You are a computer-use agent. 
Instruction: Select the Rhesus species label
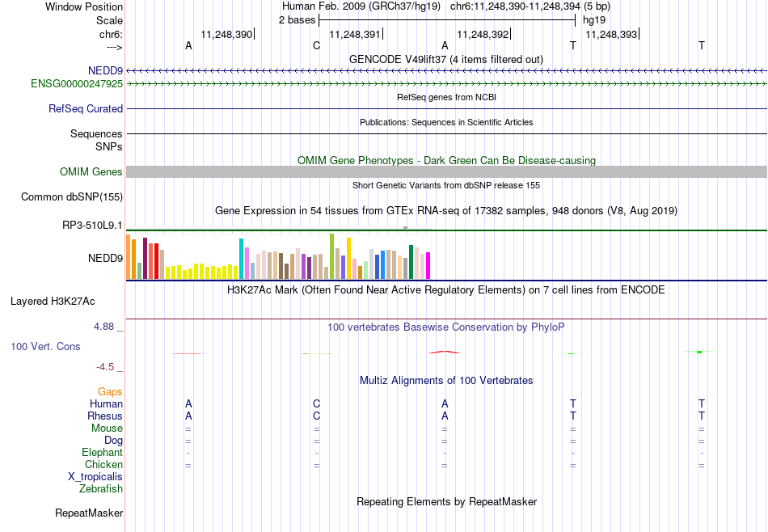[x=105, y=416]
